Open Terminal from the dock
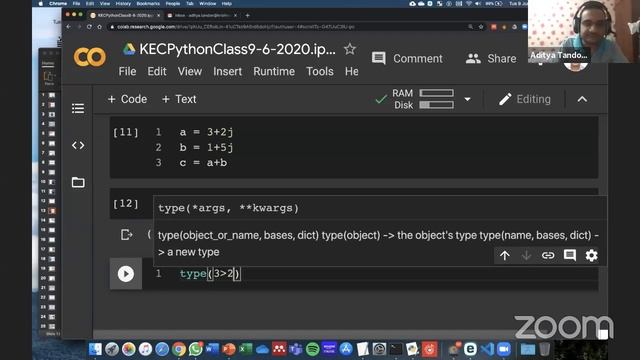This screenshot has height=360, width=640. tap(396, 349)
